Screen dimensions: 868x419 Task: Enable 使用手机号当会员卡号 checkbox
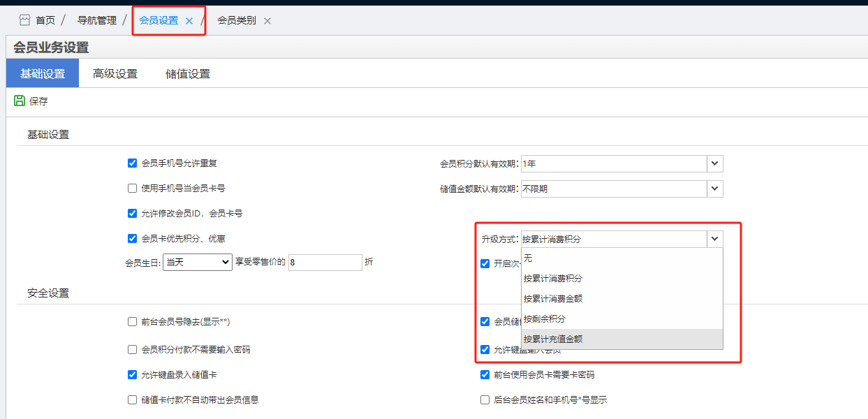pos(132,188)
